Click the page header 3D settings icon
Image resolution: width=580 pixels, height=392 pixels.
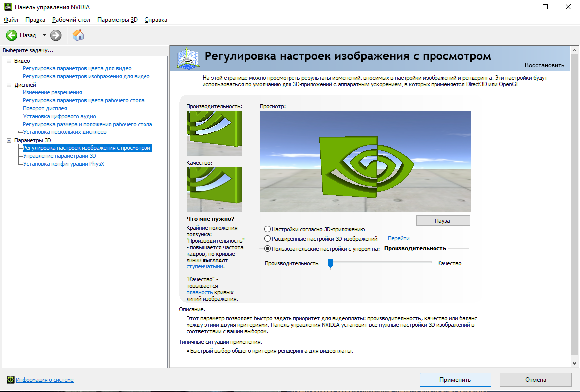pos(188,58)
